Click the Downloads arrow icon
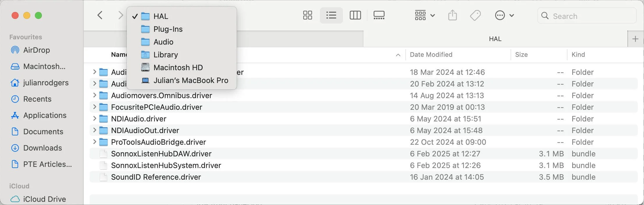The image size is (644, 205). 15,148
